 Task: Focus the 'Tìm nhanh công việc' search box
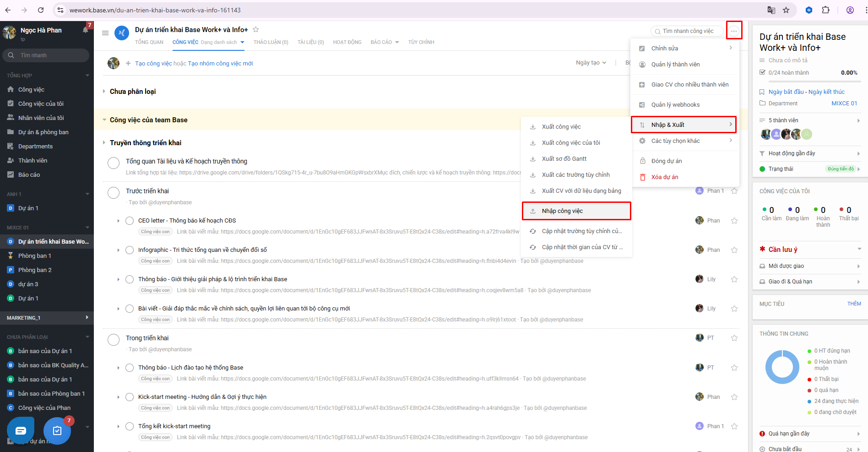[687, 31]
